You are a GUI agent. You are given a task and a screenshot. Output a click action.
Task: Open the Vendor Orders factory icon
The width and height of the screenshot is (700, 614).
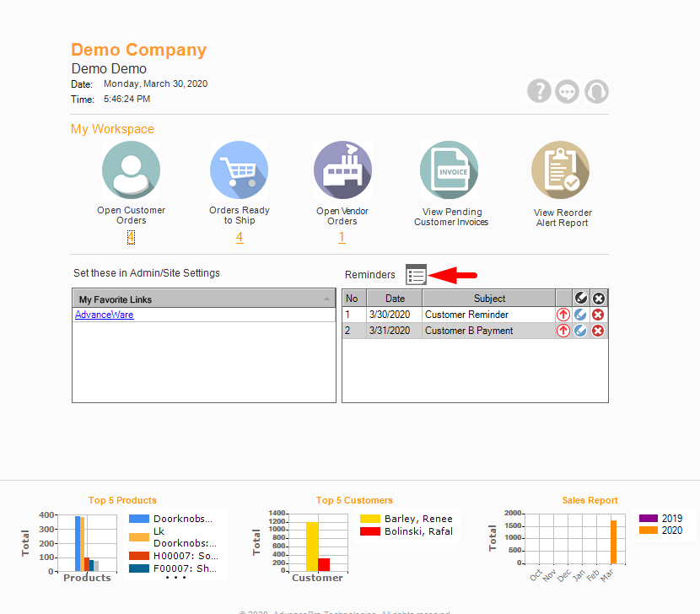(342, 170)
